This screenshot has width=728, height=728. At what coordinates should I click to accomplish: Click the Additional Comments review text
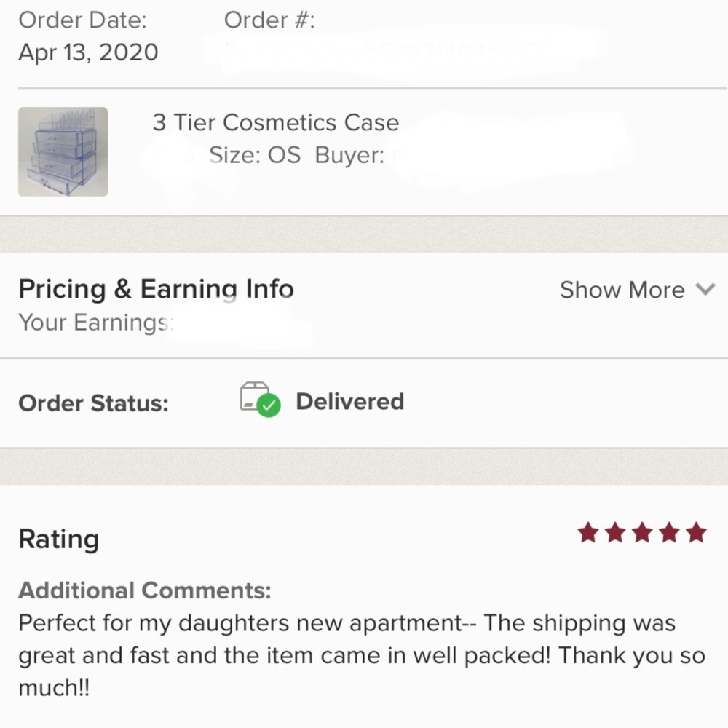tap(362, 655)
